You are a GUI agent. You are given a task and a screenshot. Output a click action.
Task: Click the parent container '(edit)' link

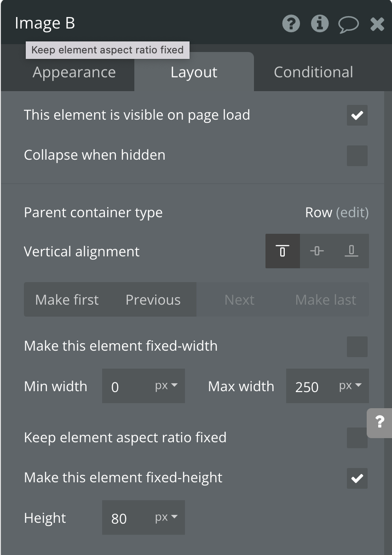[x=352, y=213]
